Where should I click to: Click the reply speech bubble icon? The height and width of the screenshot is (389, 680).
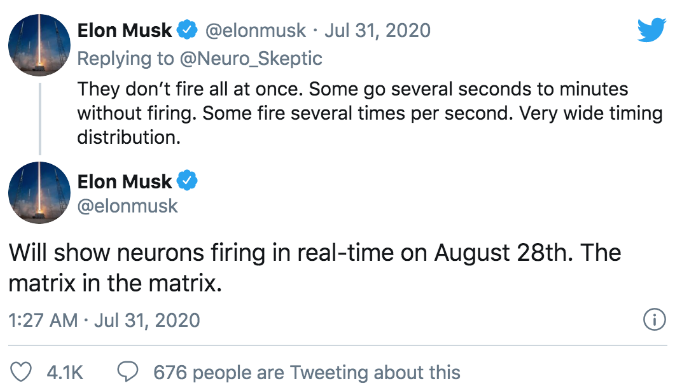coord(128,372)
